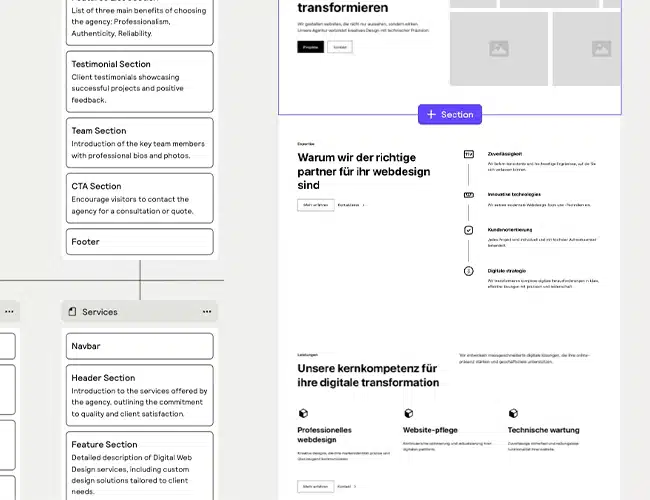Open the options menu of the page left of Services
This screenshot has width=650, height=500.
(x=9, y=312)
